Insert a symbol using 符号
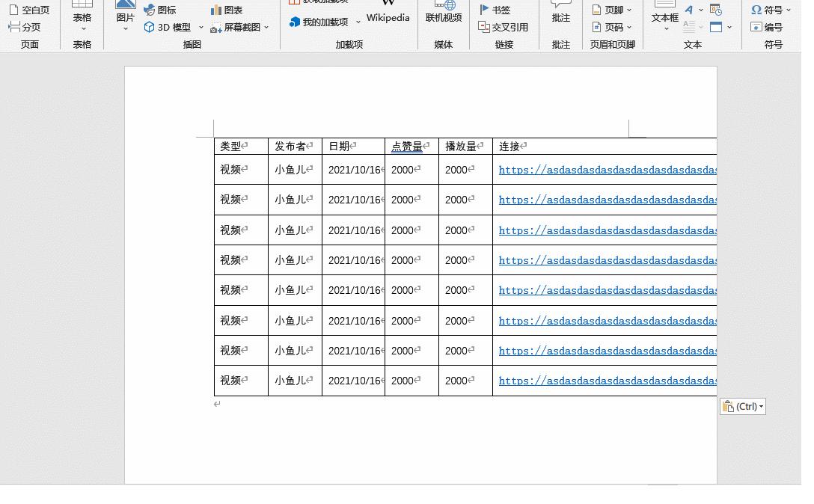 click(x=772, y=10)
